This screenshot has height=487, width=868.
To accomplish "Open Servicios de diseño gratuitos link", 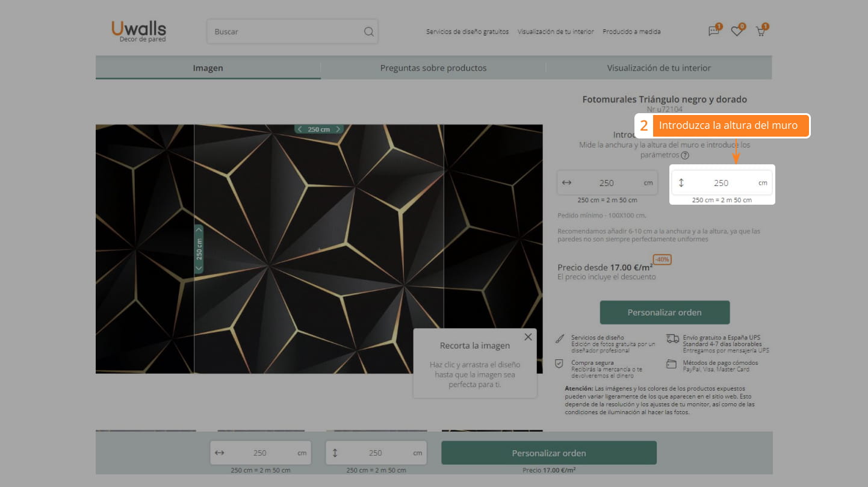I will tap(467, 32).
